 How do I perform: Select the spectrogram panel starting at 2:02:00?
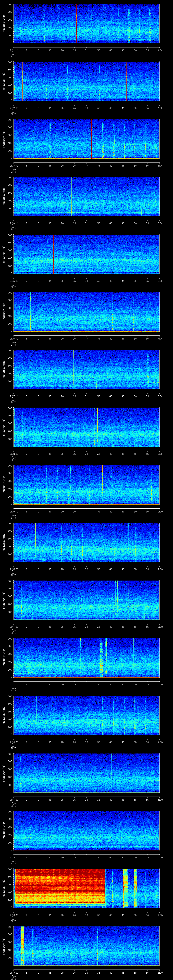[87, 81]
